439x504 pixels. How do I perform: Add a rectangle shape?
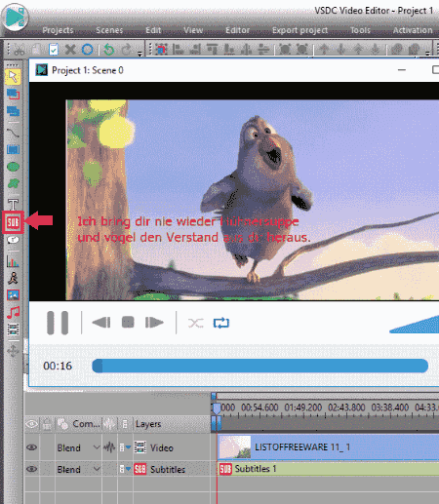[13, 149]
